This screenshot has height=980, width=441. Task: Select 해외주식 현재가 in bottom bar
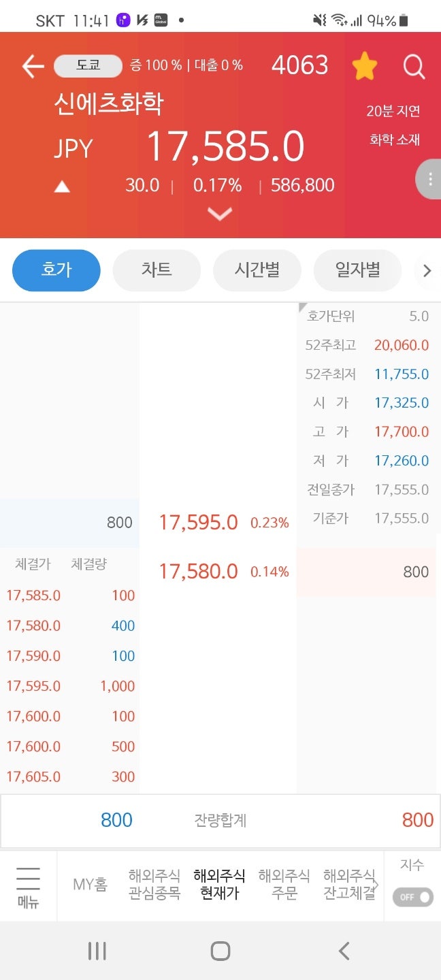pyautogui.click(x=219, y=884)
